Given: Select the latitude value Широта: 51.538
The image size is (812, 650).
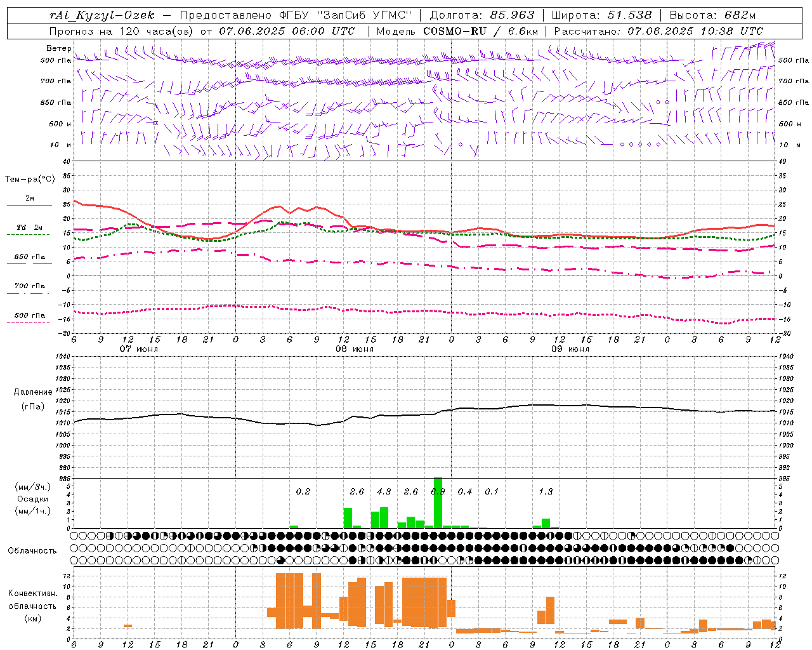Looking at the screenshot, I should (601, 15).
